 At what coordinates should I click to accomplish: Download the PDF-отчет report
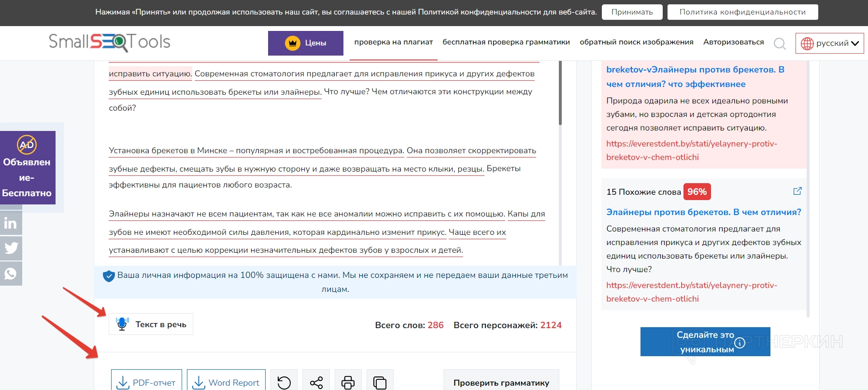pyautogui.click(x=146, y=382)
